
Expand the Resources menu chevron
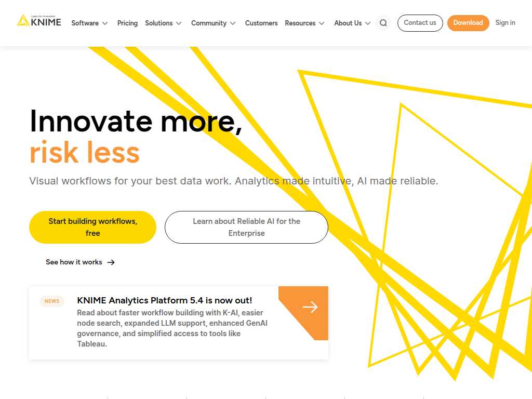coord(322,23)
